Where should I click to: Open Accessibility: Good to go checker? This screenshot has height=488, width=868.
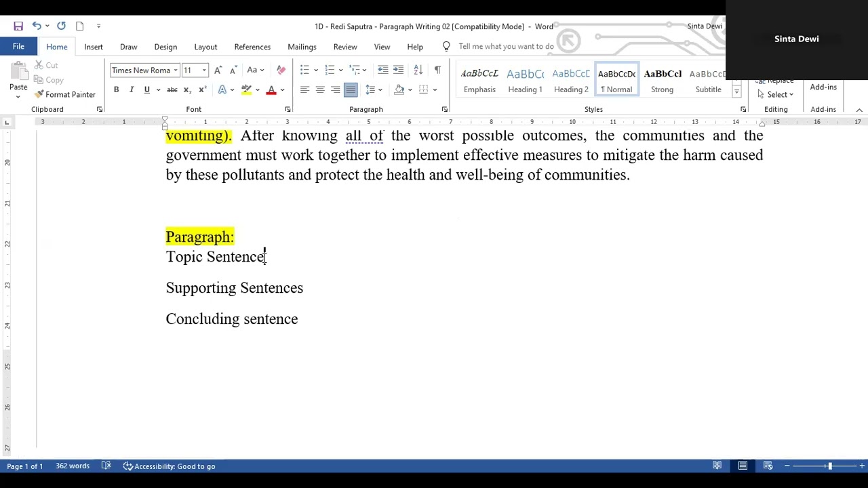click(x=169, y=466)
